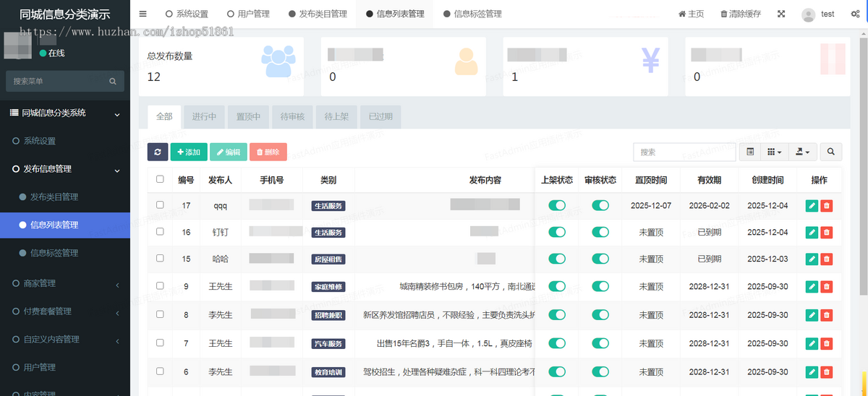Image resolution: width=868 pixels, height=396 pixels.
Task: Toggle 审核状态 switch for row 17
Action: pos(600,206)
